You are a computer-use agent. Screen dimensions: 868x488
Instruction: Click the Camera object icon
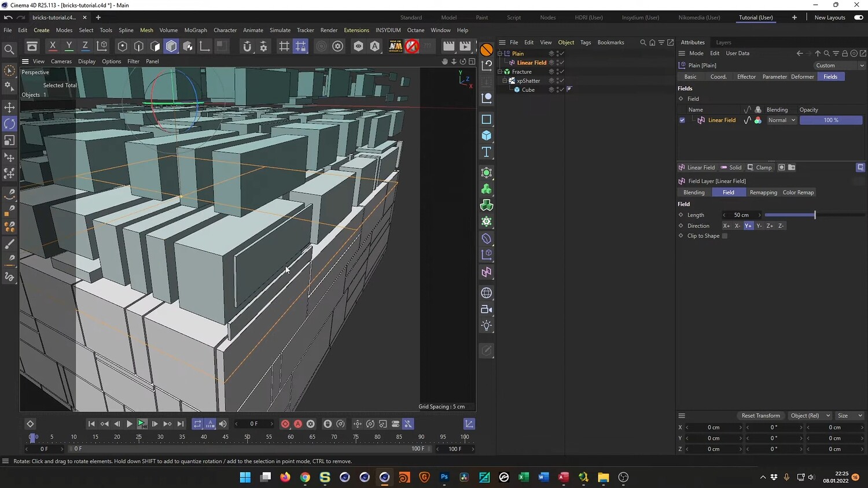[486, 309]
